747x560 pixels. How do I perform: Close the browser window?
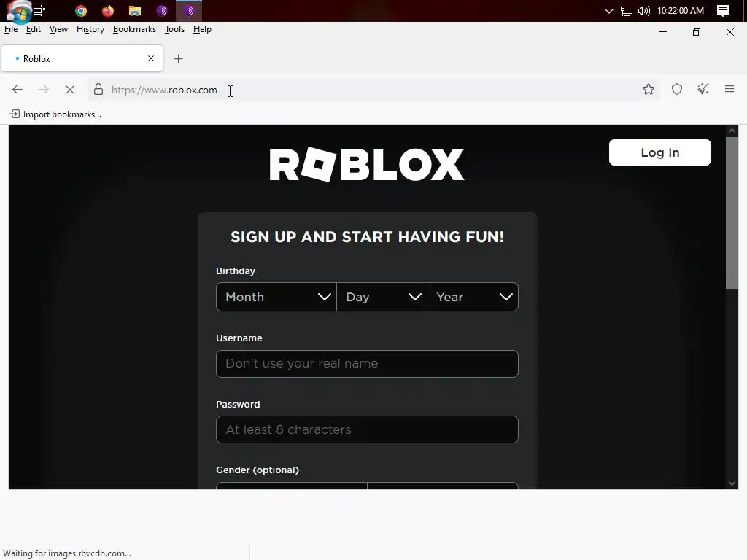click(x=729, y=32)
